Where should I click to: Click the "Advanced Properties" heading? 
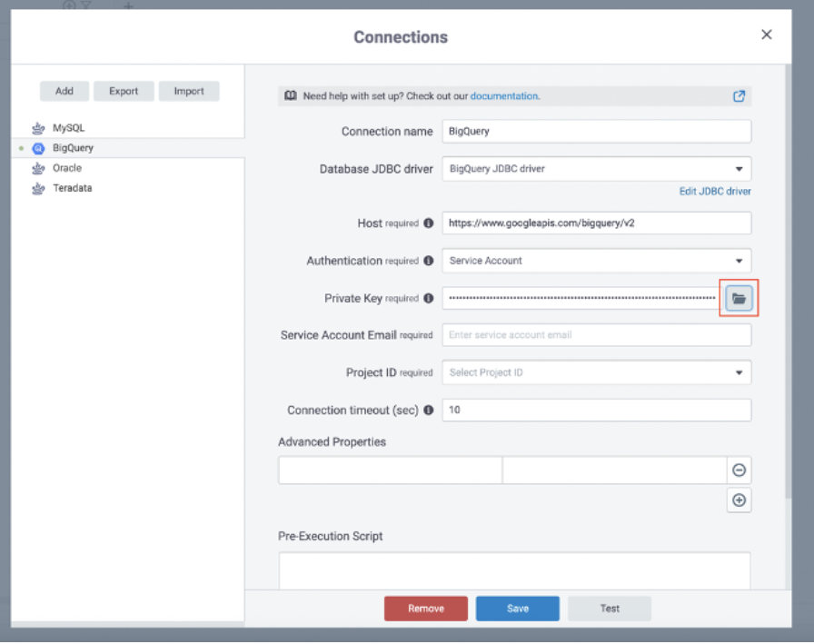pyautogui.click(x=333, y=442)
